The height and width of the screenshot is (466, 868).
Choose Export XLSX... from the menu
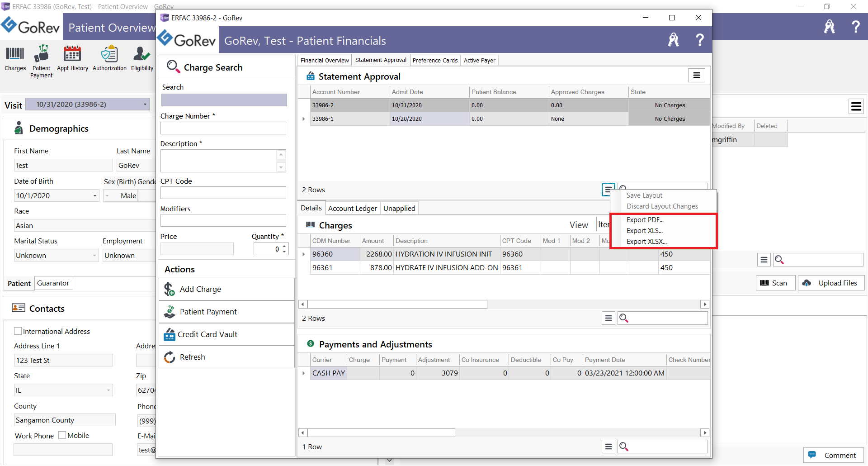tap(646, 242)
